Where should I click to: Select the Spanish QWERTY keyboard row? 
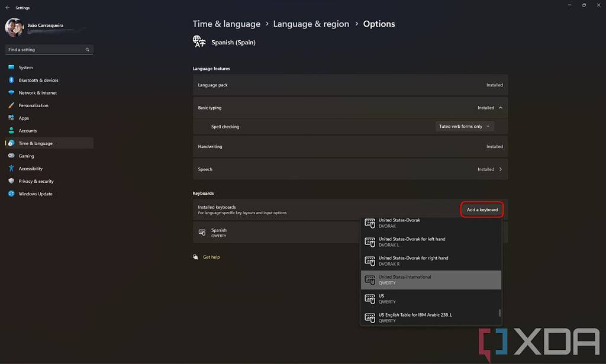point(277,233)
